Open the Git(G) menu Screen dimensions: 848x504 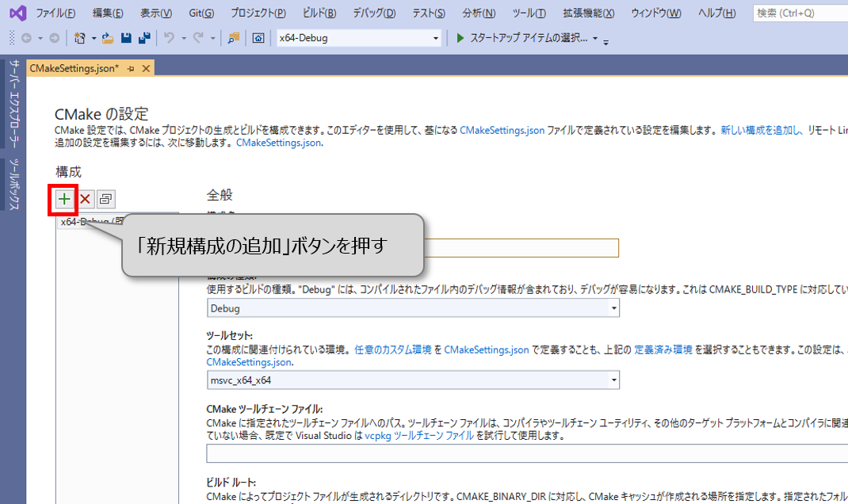pyautogui.click(x=201, y=13)
